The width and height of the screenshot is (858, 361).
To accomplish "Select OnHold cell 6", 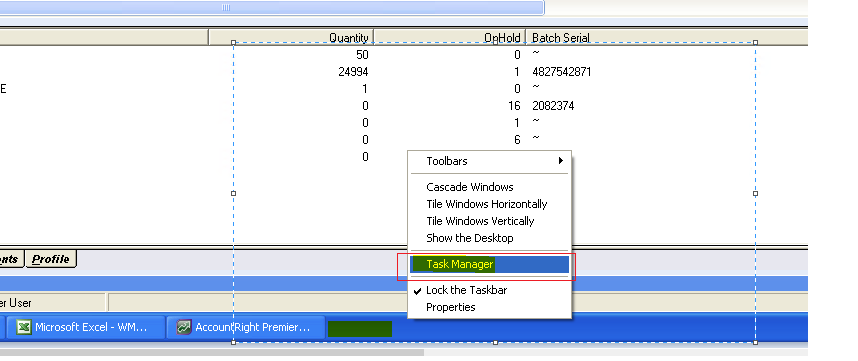I will coord(517,140).
